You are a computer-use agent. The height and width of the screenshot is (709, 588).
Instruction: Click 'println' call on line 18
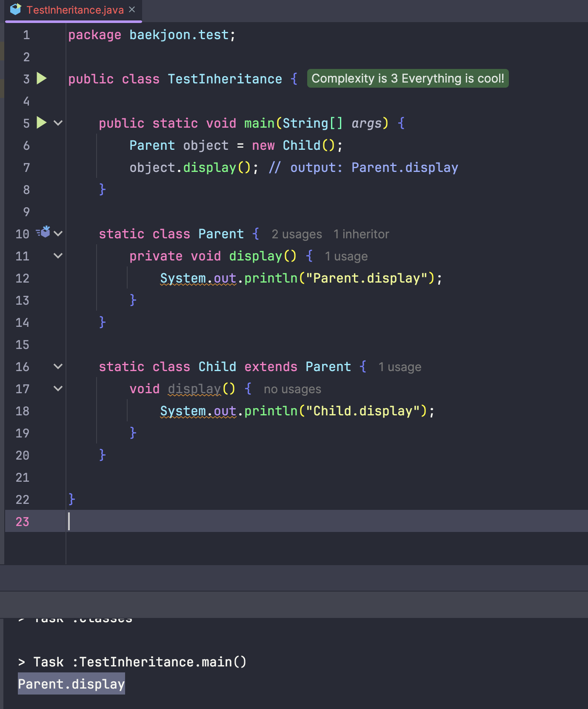click(271, 411)
